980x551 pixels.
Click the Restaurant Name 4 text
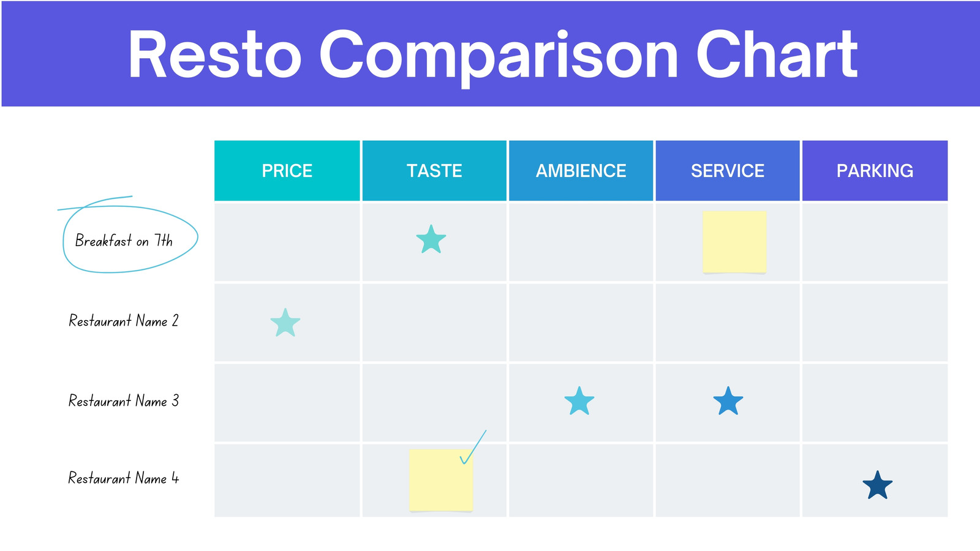click(x=124, y=478)
